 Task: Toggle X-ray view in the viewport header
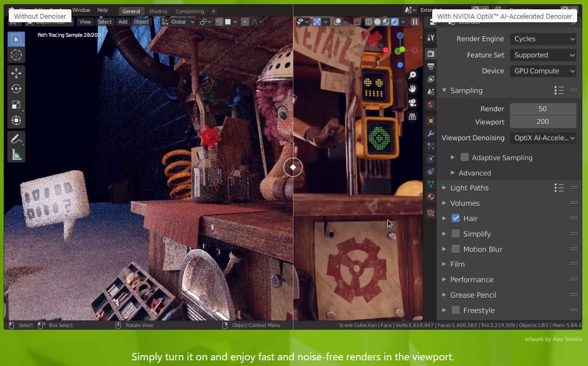point(357,22)
